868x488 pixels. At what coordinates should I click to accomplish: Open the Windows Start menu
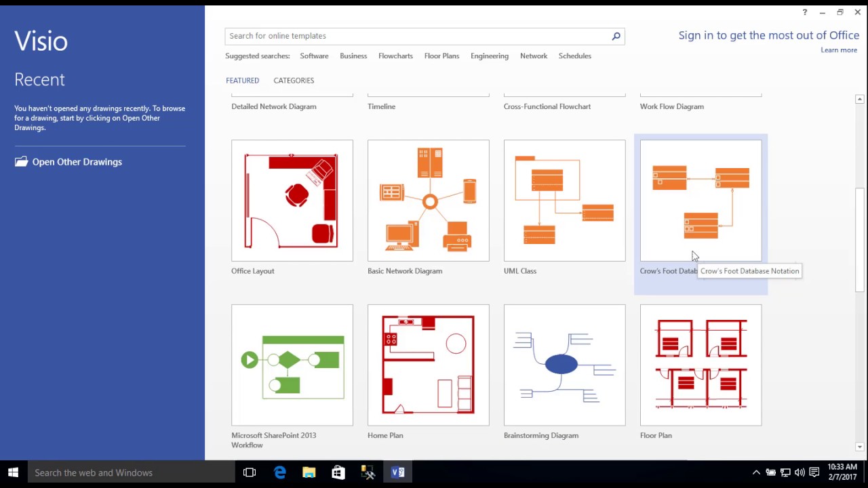coord(14,472)
